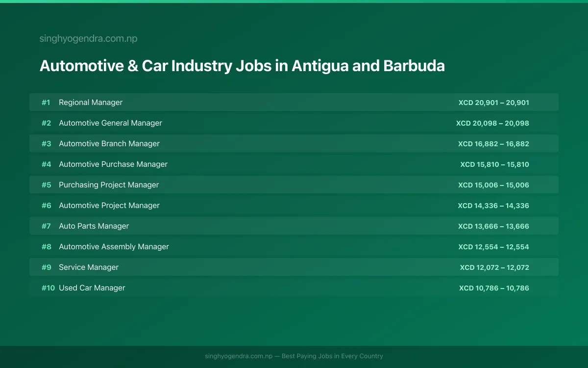Click the salary XCD 15,006 – 15,006

click(x=493, y=185)
